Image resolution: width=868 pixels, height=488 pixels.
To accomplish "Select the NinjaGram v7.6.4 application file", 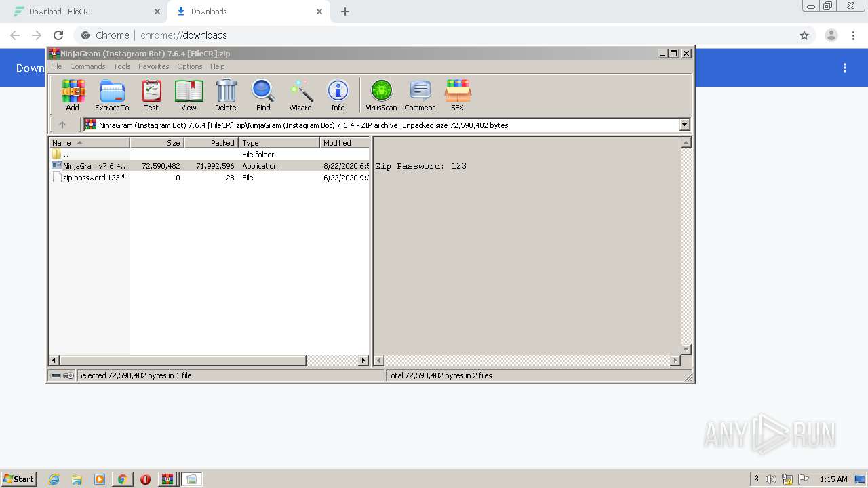I will pyautogui.click(x=210, y=166).
